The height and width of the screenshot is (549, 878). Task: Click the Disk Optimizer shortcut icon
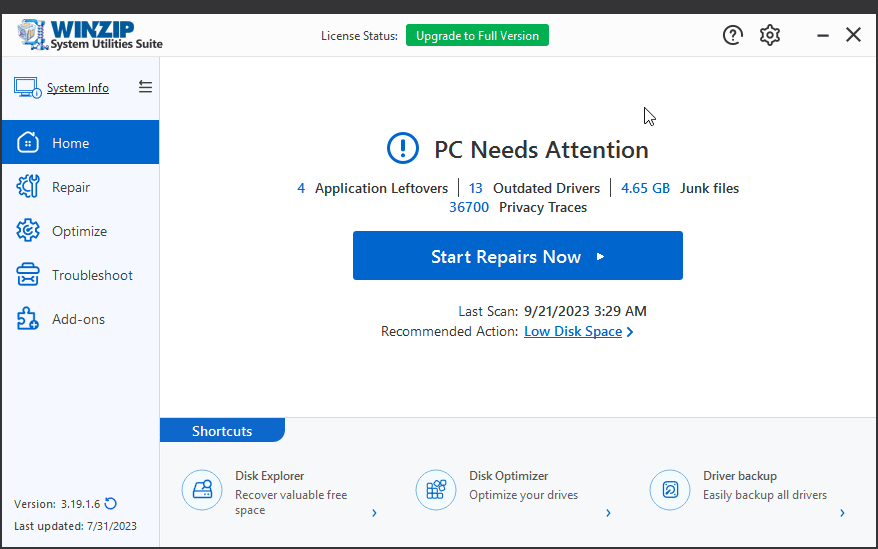(435, 490)
